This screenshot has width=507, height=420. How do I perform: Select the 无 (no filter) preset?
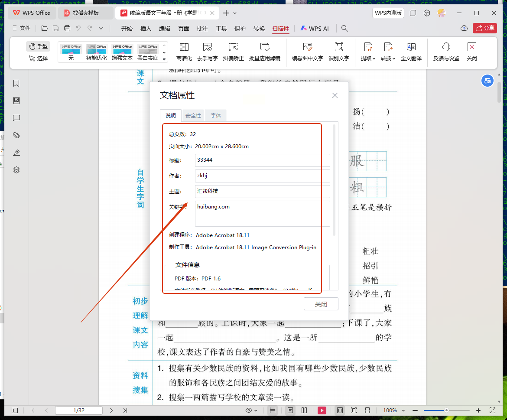[71, 52]
